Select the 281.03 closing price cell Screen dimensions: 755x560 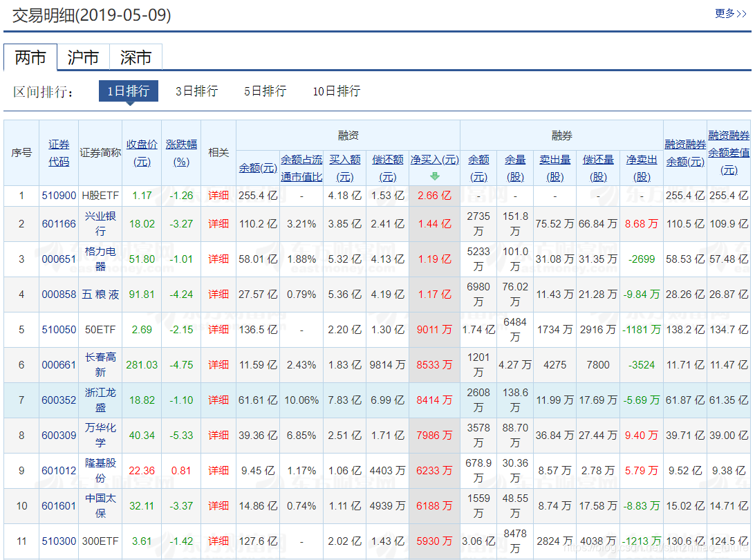(x=142, y=365)
